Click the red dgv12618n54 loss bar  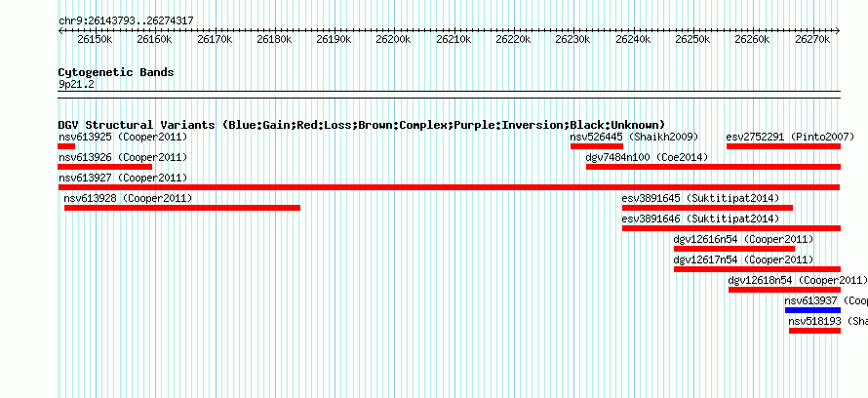[x=784, y=290]
